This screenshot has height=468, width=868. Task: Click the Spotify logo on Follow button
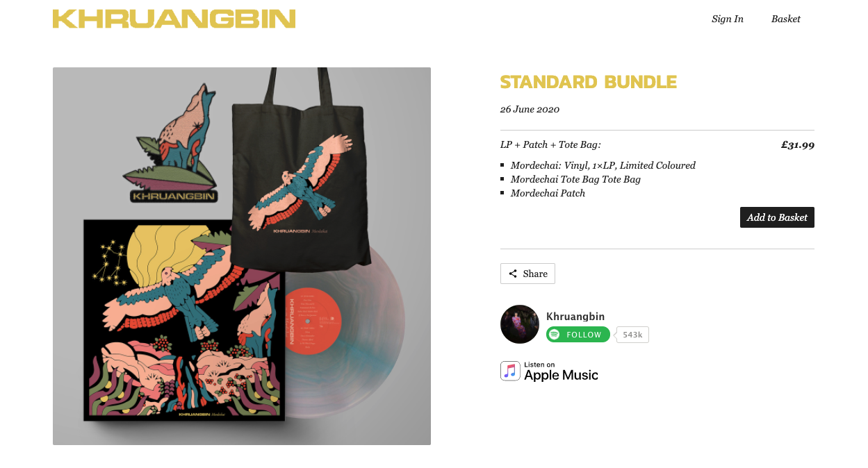point(554,335)
